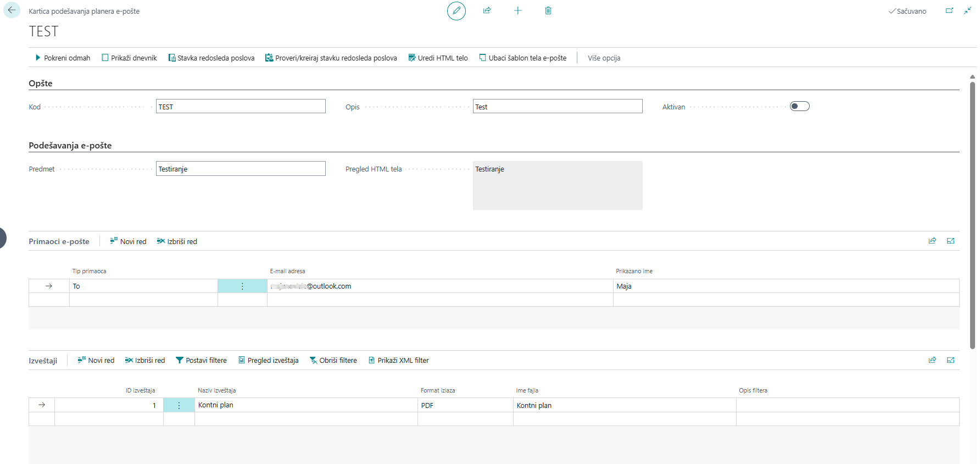Screen dimensions: 980x464
Task: Click the Maja display name cell
Action: pos(786,286)
